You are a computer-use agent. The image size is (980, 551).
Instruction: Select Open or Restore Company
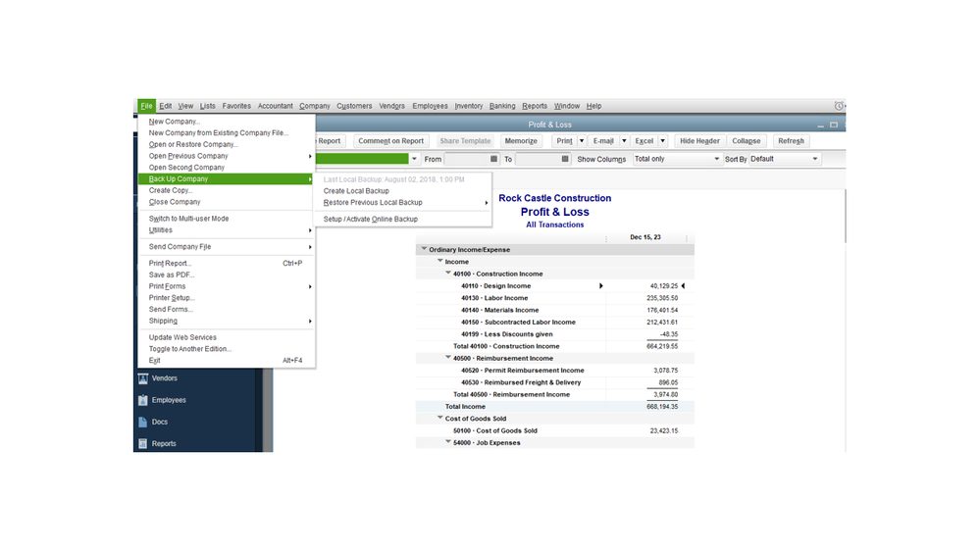point(227,144)
